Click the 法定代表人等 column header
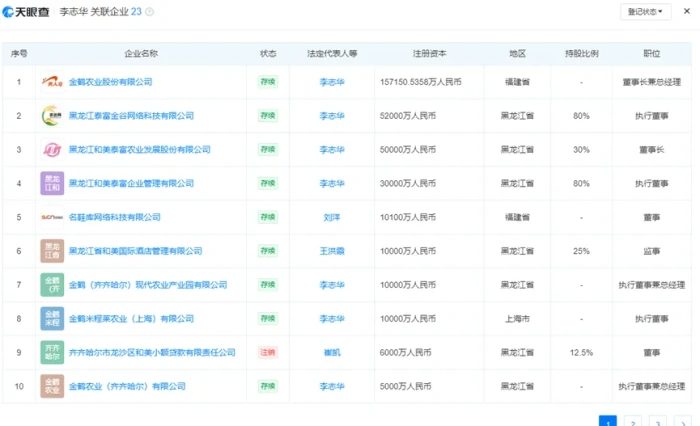This screenshot has width=700, height=426. [x=332, y=54]
